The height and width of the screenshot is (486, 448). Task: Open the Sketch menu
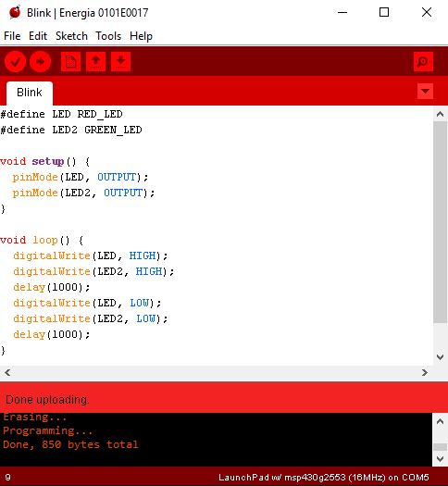coord(71,36)
